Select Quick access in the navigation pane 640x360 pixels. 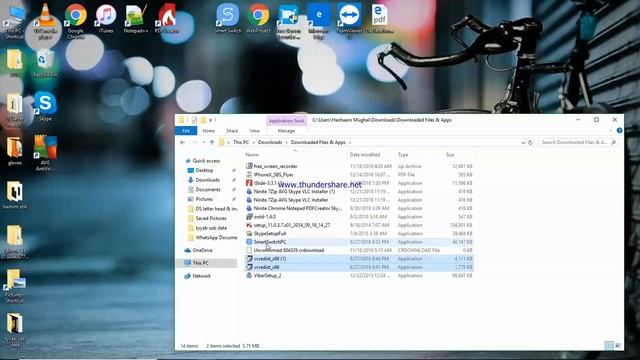pos(207,161)
